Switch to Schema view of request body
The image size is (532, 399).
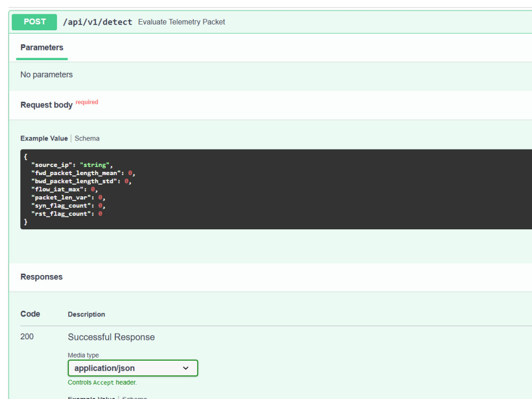[87, 138]
